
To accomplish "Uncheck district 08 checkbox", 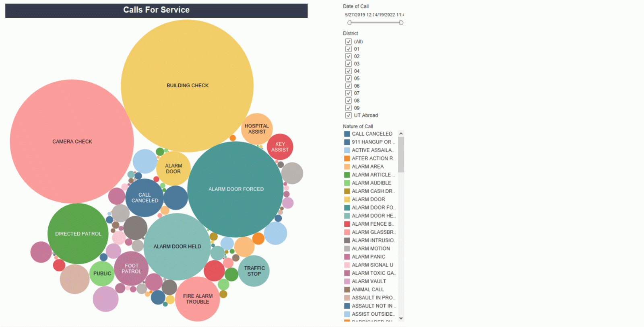I will pos(349,101).
